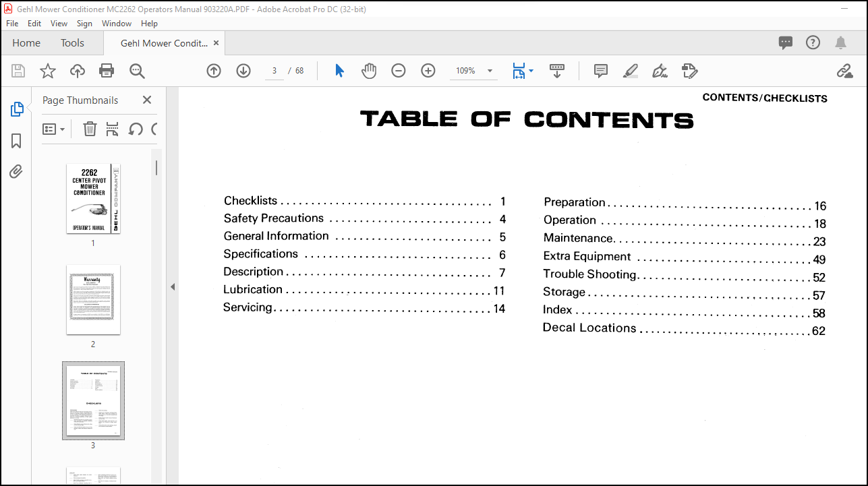Open the notifications bell
Screen dimensions: 868x486
point(840,42)
